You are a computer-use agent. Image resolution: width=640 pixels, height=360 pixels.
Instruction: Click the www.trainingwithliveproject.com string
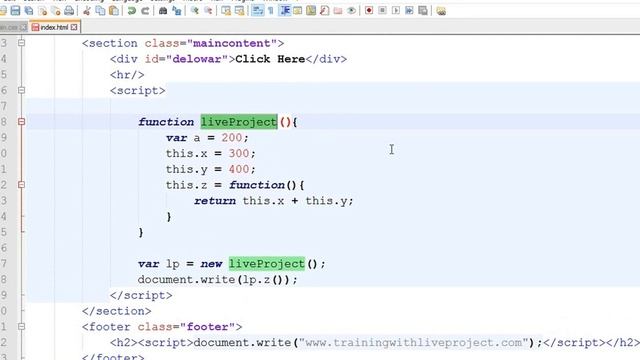414,342
